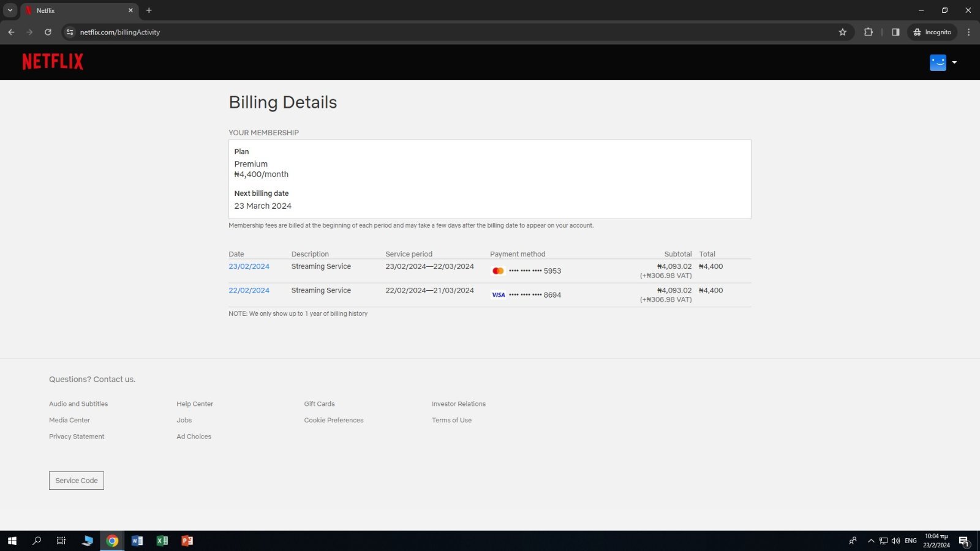
Task: Open Chrome from the taskbar
Action: pos(112,541)
